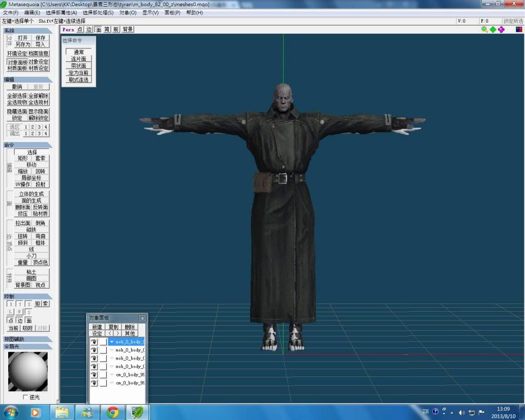Open the 对象(O) menu
This screenshot has width=525, height=420.
128,13
